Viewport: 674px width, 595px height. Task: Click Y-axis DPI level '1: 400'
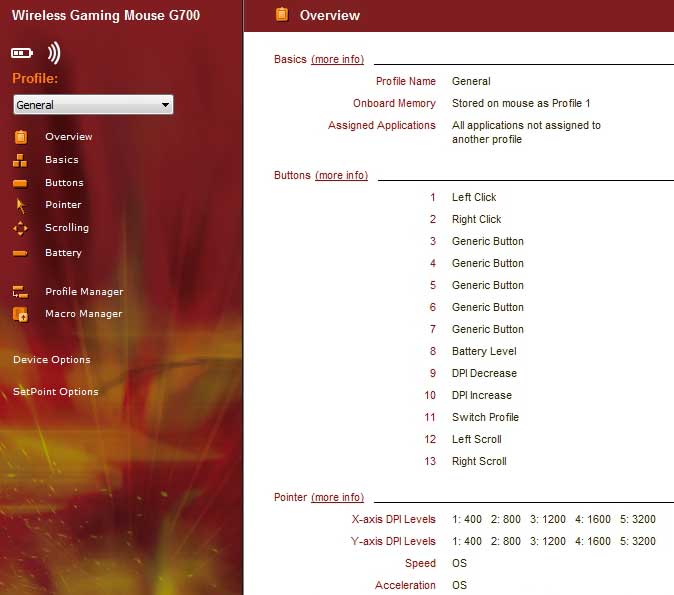click(467, 541)
